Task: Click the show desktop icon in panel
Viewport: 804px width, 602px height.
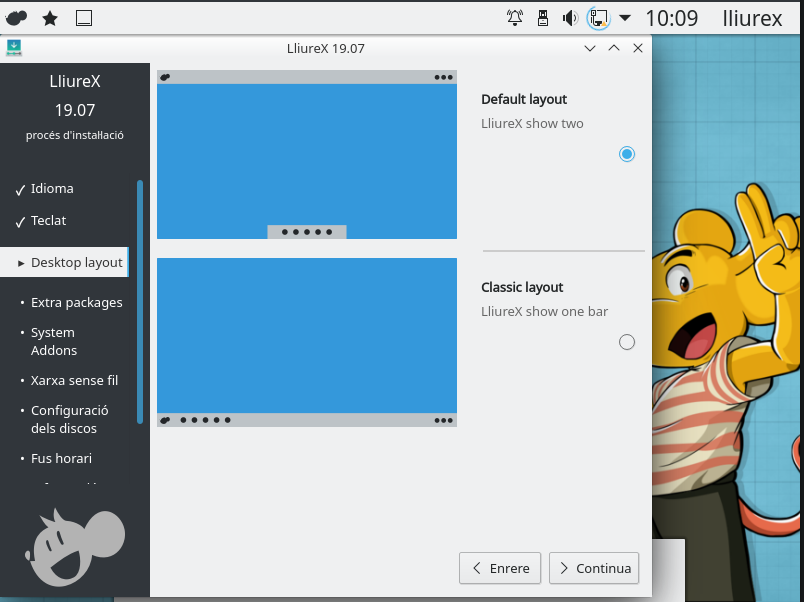Action: [84, 18]
